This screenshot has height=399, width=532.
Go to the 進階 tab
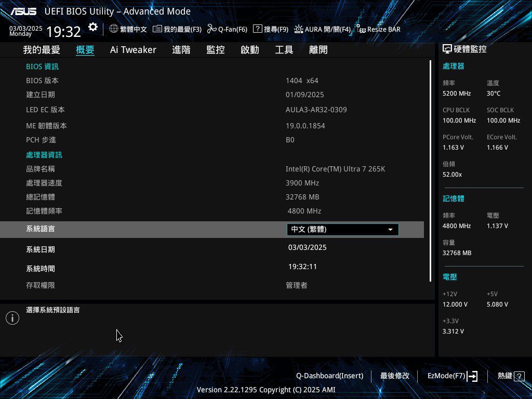click(181, 50)
